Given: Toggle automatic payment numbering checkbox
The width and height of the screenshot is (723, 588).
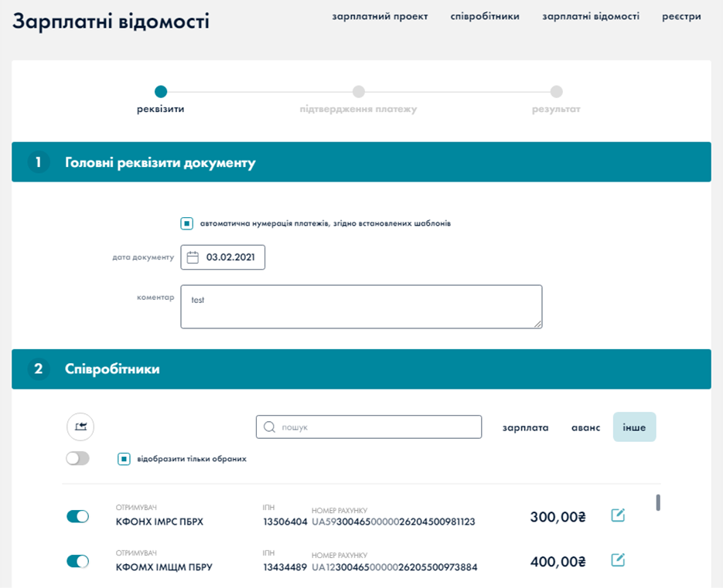Looking at the screenshot, I should [186, 223].
